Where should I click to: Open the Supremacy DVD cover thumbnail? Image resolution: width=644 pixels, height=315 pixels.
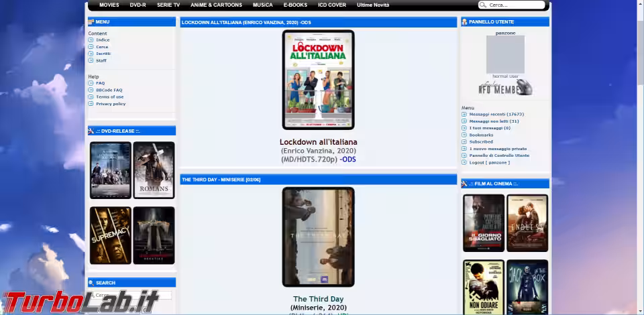coord(111,235)
